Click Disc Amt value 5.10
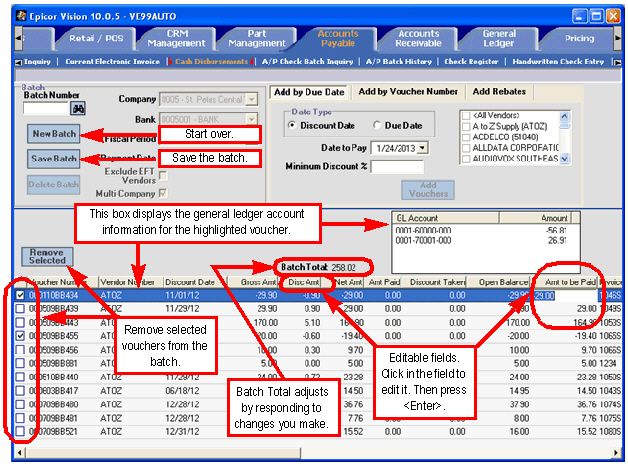The image size is (628, 467). click(x=312, y=322)
